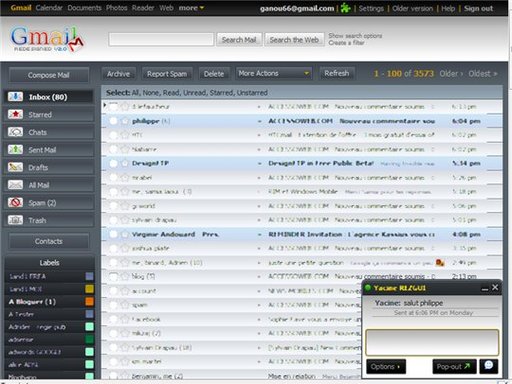Star the blog (5) conversation
Viewport: 512px width, 384px height.
(x=125, y=277)
